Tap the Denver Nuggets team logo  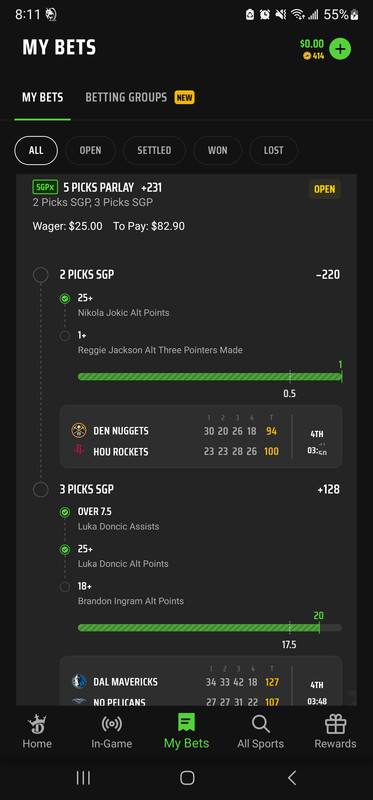tap(79, 431)
